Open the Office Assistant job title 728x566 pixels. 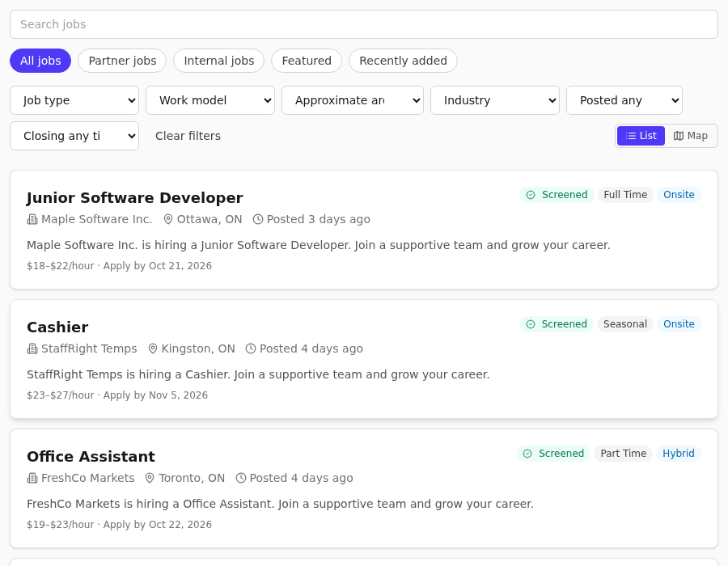coord(91,457)
